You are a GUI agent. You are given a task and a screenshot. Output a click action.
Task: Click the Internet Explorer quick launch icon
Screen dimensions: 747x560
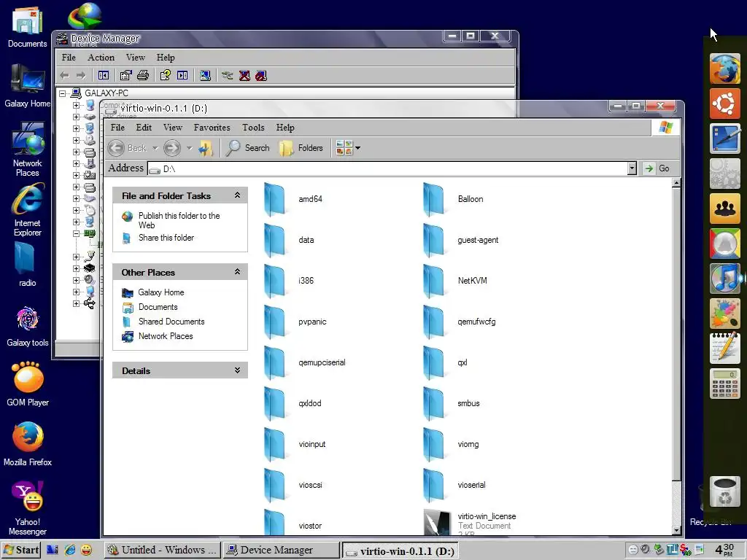coord(70,550)
